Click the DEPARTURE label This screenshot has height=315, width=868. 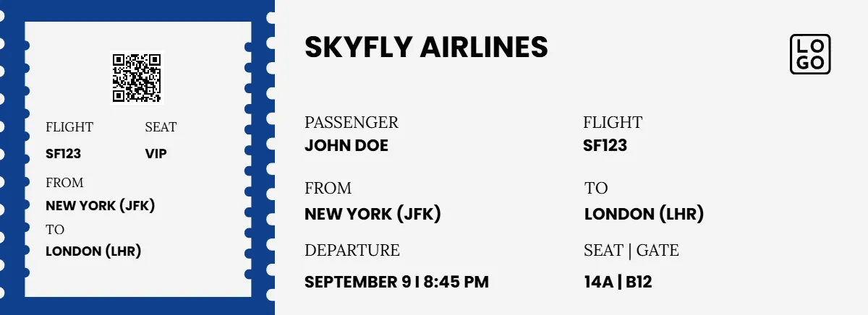[352, 251]
